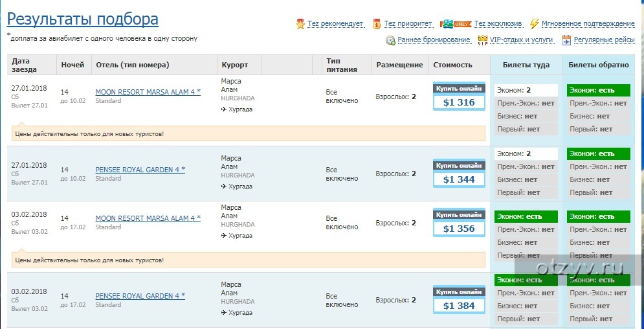Click Мгновенное подтверждение legend link
Screen dimensions: 644x329
[588, 24]
